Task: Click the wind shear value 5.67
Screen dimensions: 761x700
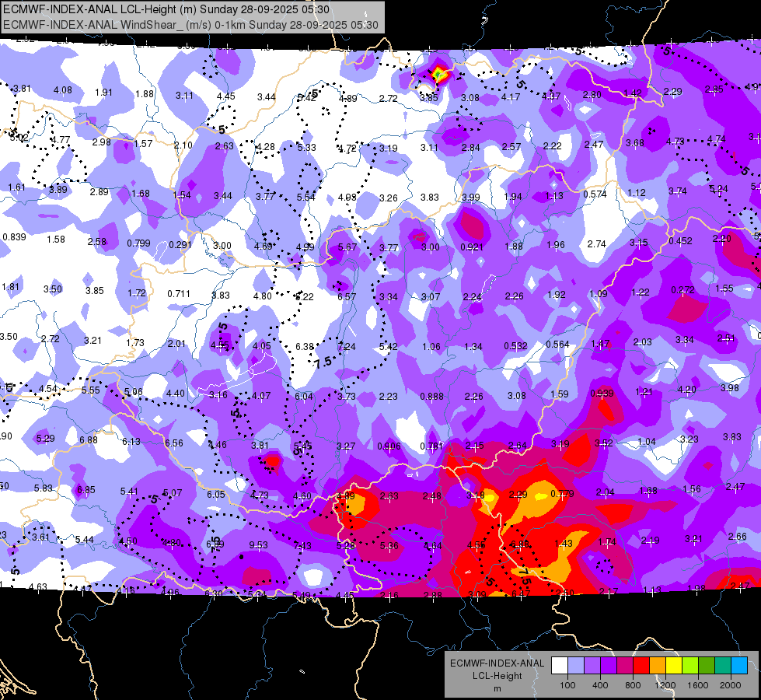Action: [x=347, y=247]
